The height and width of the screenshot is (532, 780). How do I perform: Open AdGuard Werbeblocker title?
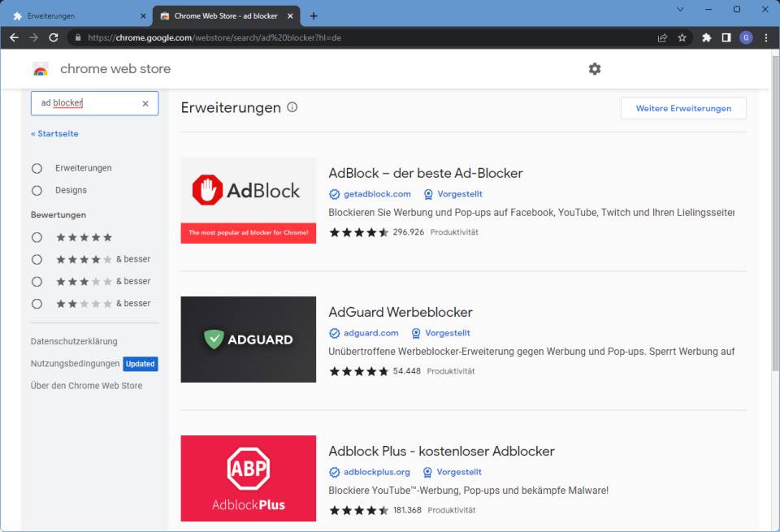(401, 312)
